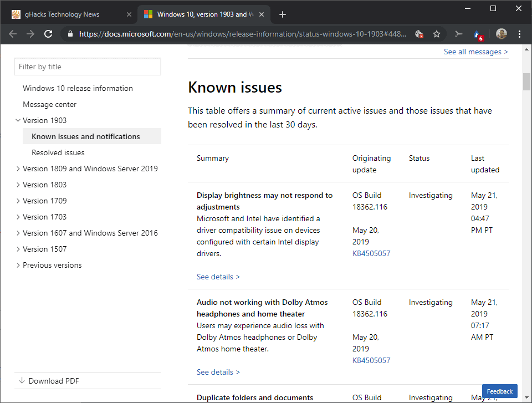The height and width of the screenshot is (403, 532).
Task: Expand the Version 1703 node
Action: coord(18,217)
